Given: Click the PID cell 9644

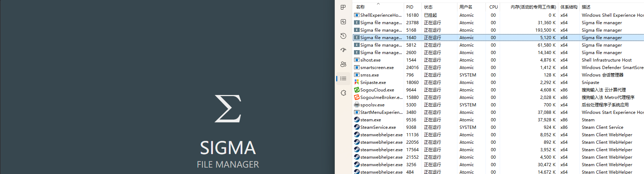Looking at the screenshot, I should (x=411, y=90).
